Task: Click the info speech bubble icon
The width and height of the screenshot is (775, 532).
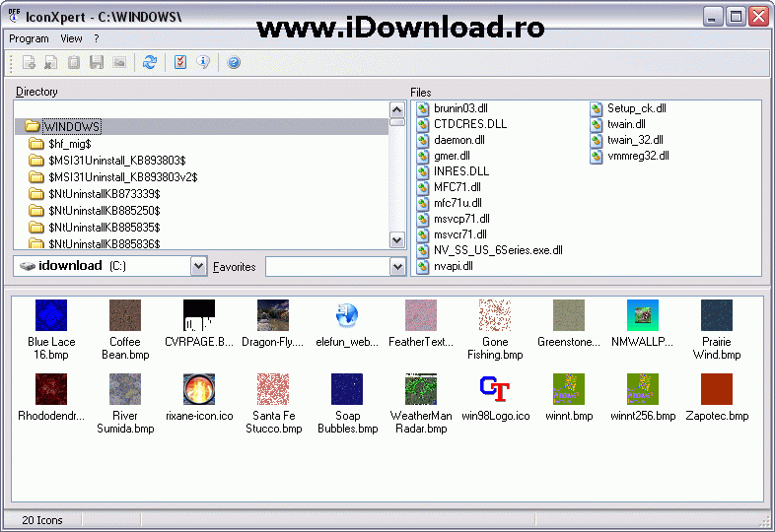Action: coord(203,63)
